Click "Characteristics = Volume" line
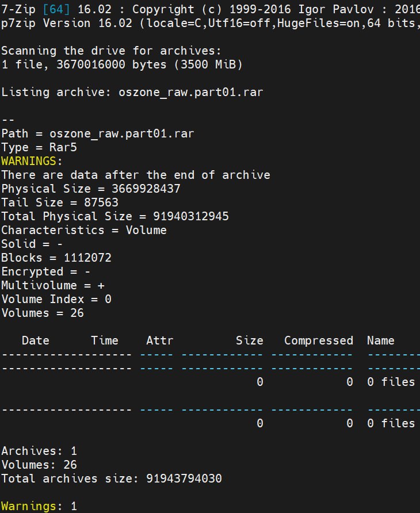The height and width of the screenshot is (513, 420). pyautogui.click(x=84, y=230)
